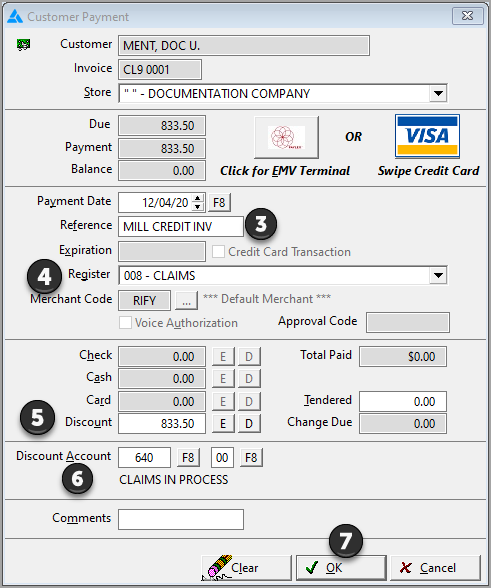Image resolution: width=491 pixels, height=588 pixels.
Task: Click F8 lookup beside Discount Account 640
Action: (x=188, y=458)
